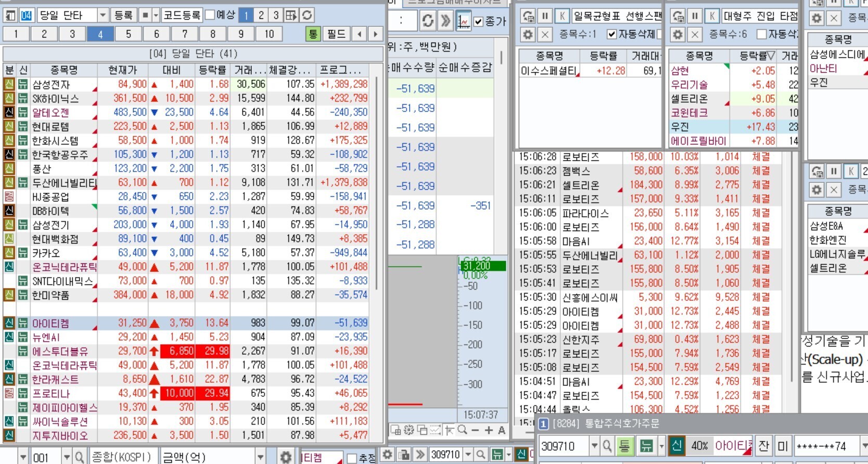
Task: Click the 신 icon in 알테오젠 row
Action: tap(9, 112)
